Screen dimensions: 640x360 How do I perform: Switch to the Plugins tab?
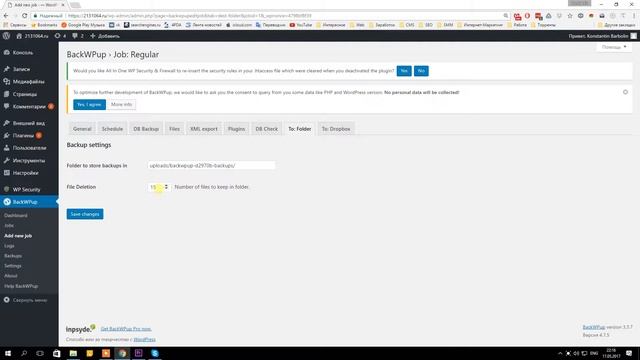pyautogui.click(x=236, y=129)
